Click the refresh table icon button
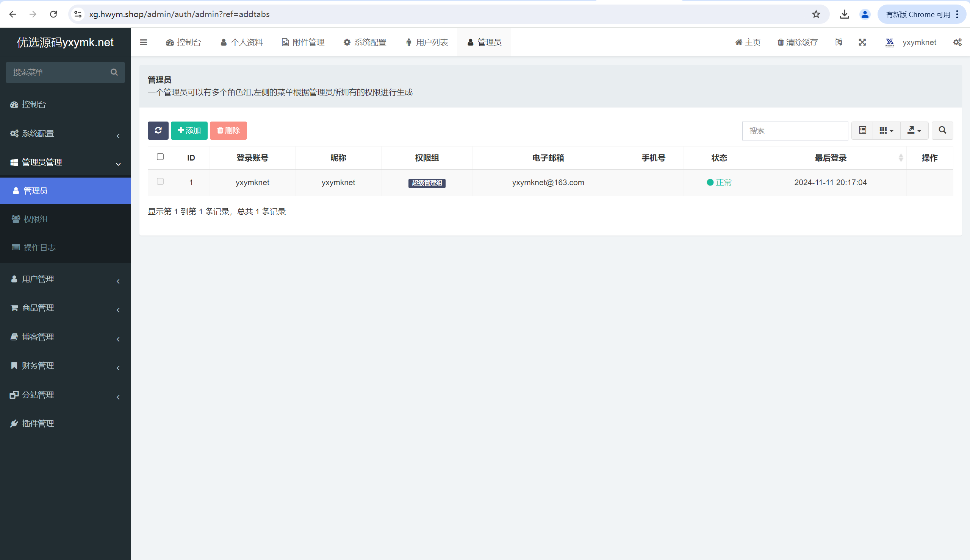The height and width of the screenshot is (560, 970). 158,130
